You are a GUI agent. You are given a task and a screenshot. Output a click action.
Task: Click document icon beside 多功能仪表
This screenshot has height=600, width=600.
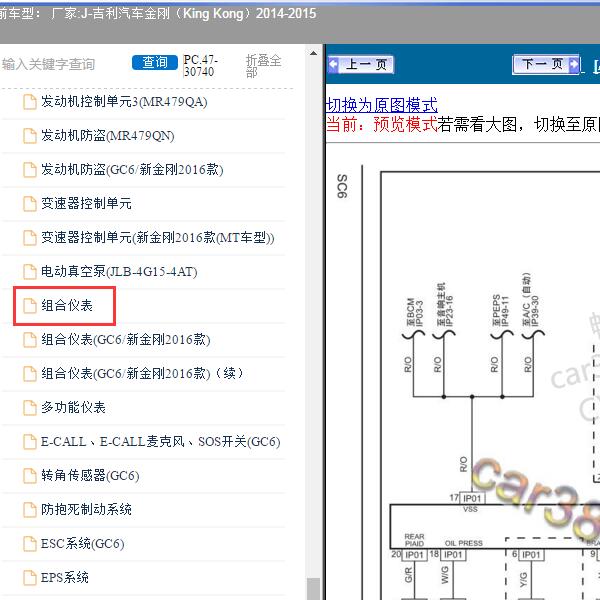pyautogui.click(x=30, y=408)
